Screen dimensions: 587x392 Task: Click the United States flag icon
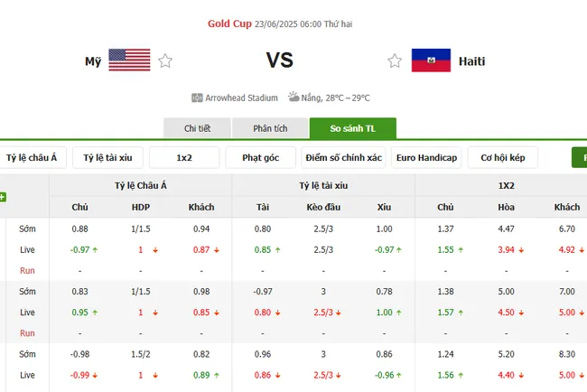pos(129,61)
